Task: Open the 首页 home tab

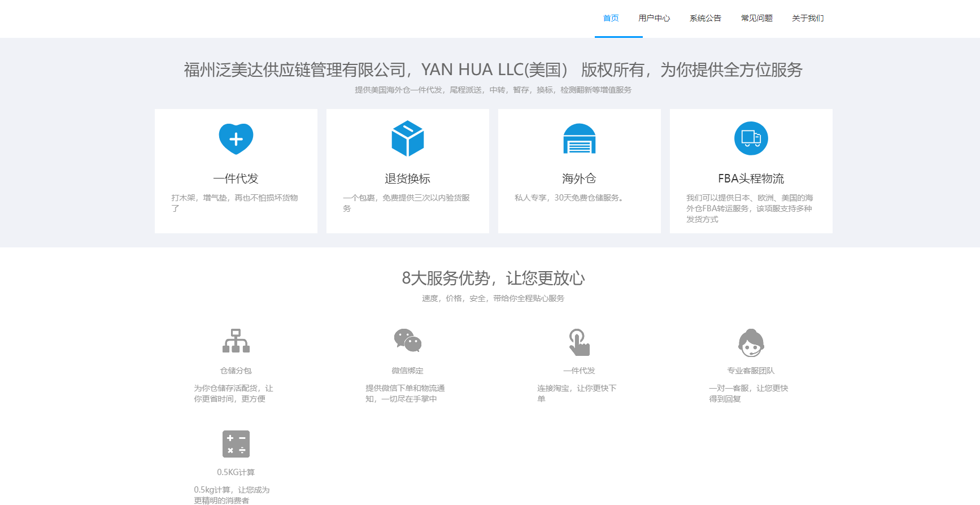Action: [611, 18]
